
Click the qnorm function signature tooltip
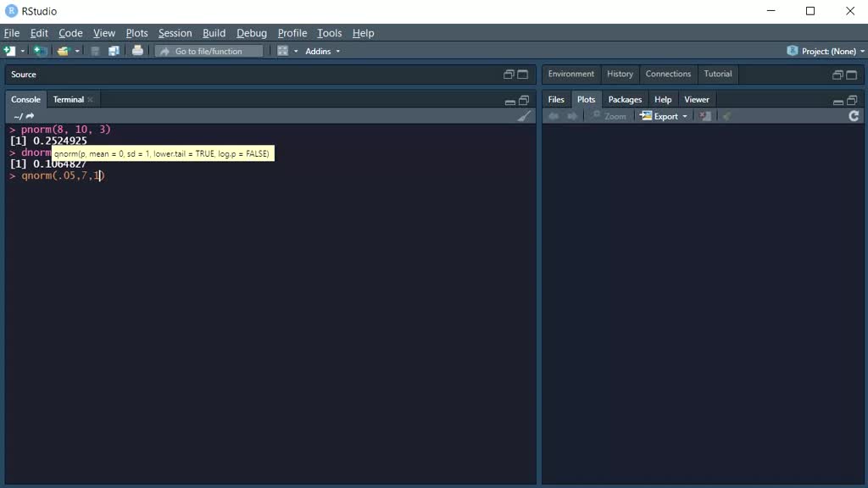tap(163, 154)
